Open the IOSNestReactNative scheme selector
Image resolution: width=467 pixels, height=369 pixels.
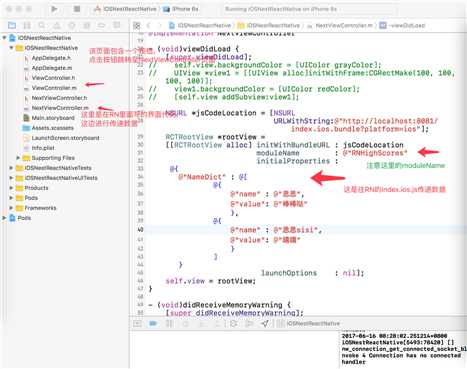coord(125,9)
